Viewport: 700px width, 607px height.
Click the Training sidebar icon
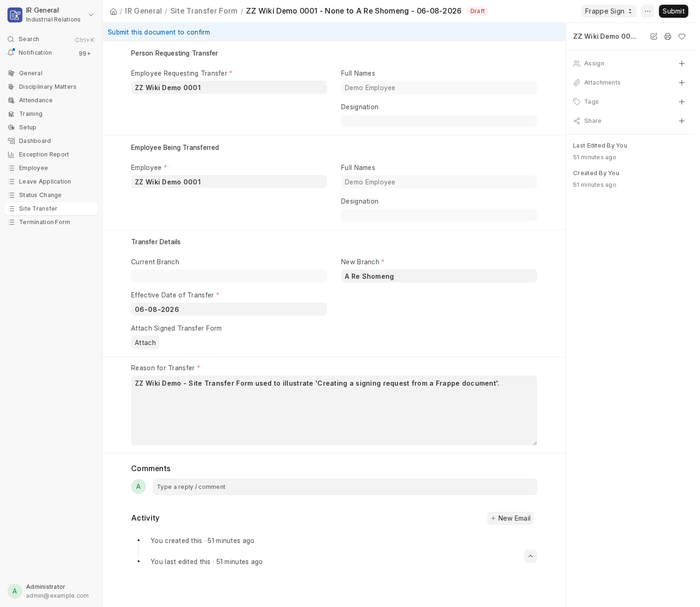pos(11,114)
